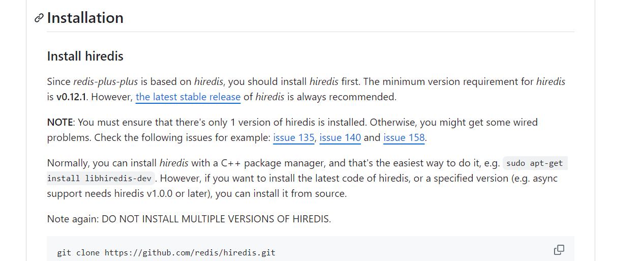644x261 pixels.
Task: Click the sudo apt-get inline code
Action: [x=535, y=163]
